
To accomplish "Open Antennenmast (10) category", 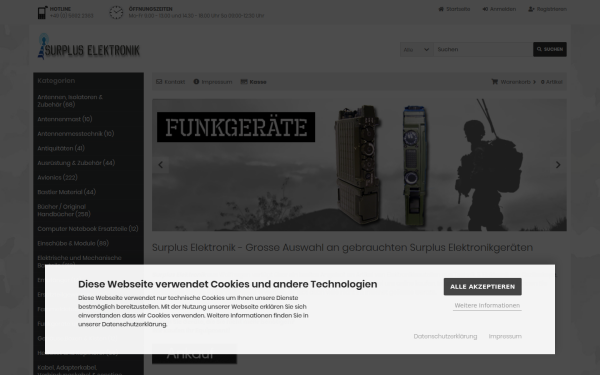I will pyautogui.click(x=65, y=119).
